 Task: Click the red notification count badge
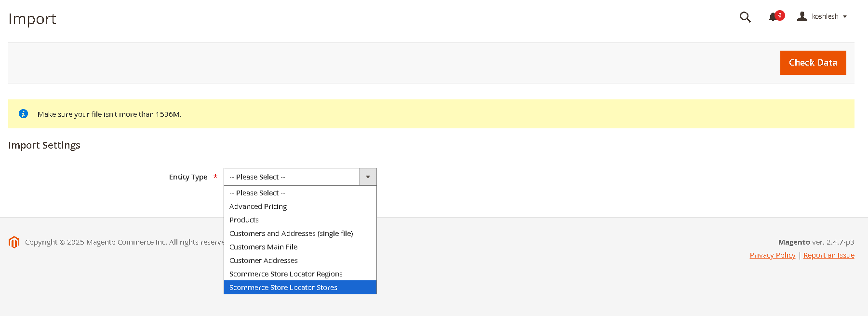coord(780,15)
